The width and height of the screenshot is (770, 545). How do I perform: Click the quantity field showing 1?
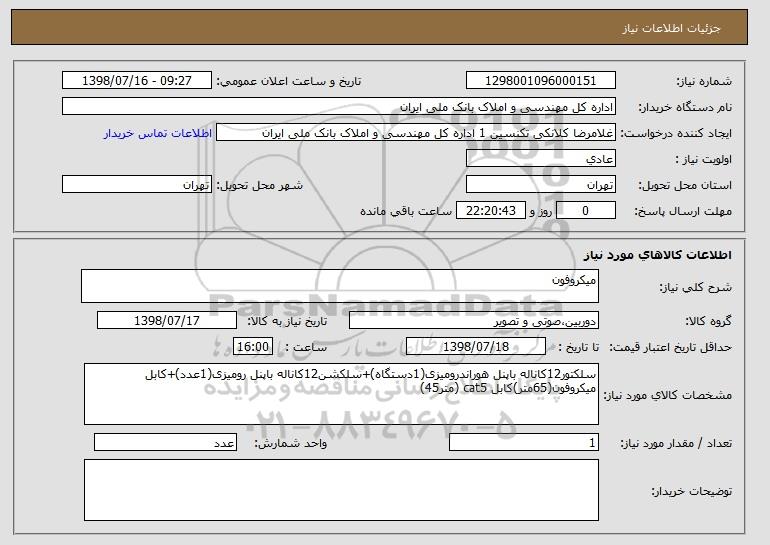(x=524, y=442)
